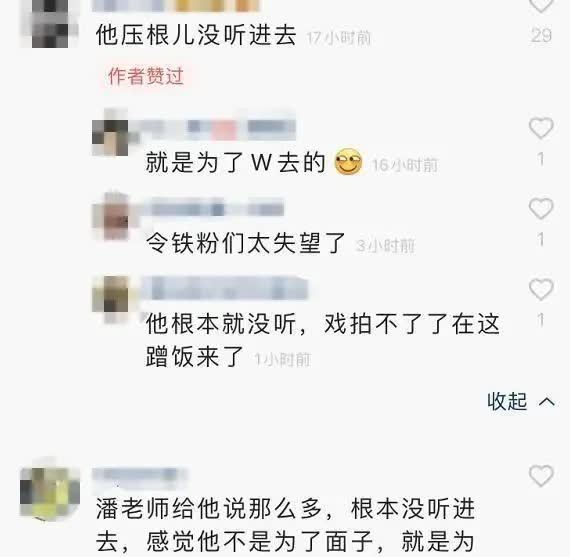Tap the 作者赞过 badge

(x=146, y=76)
